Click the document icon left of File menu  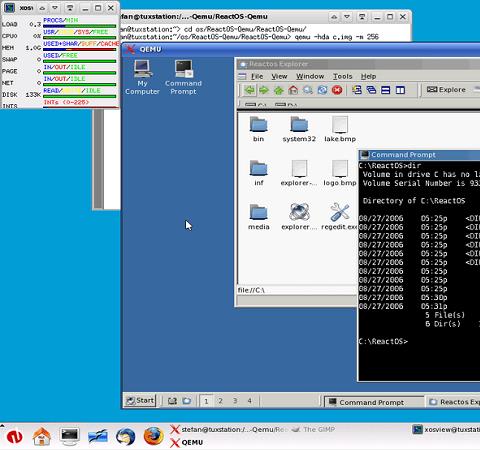click(242, 76)
